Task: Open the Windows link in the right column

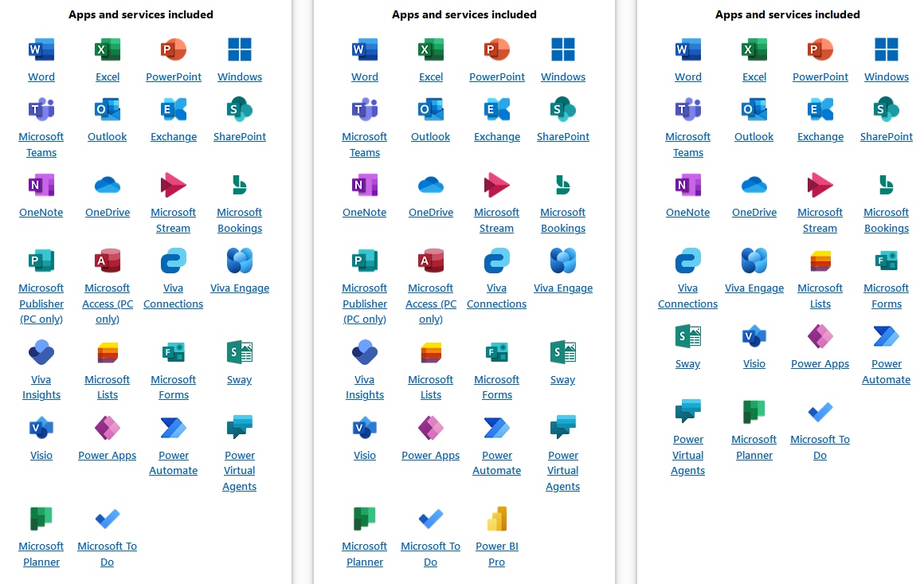Action: [x=887, y=77]
